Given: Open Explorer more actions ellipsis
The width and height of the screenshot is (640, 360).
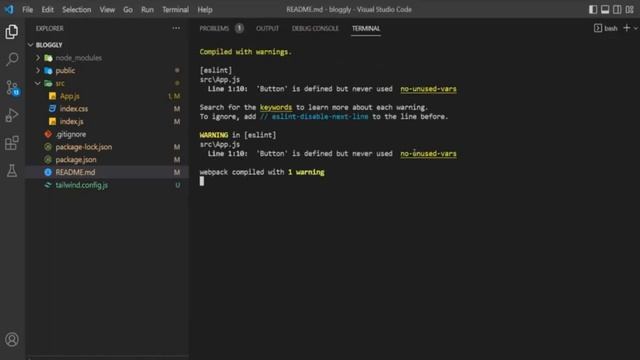Looking at the screenshot, I should [176, 28].
